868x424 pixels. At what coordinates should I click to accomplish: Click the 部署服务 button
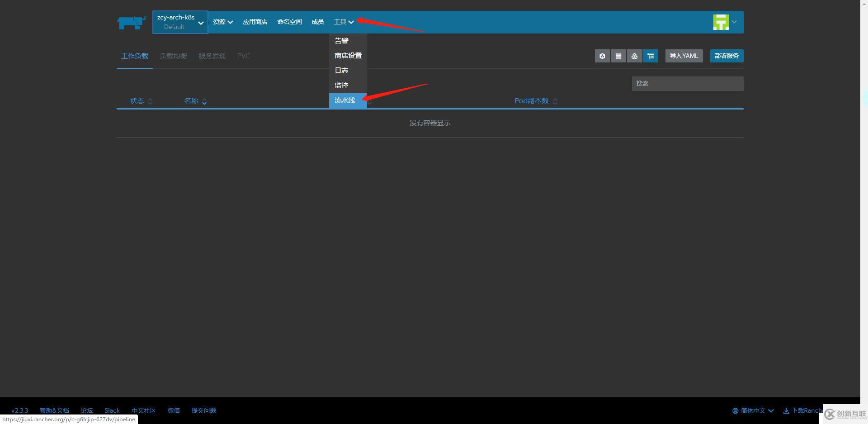[x=726, y=56]
